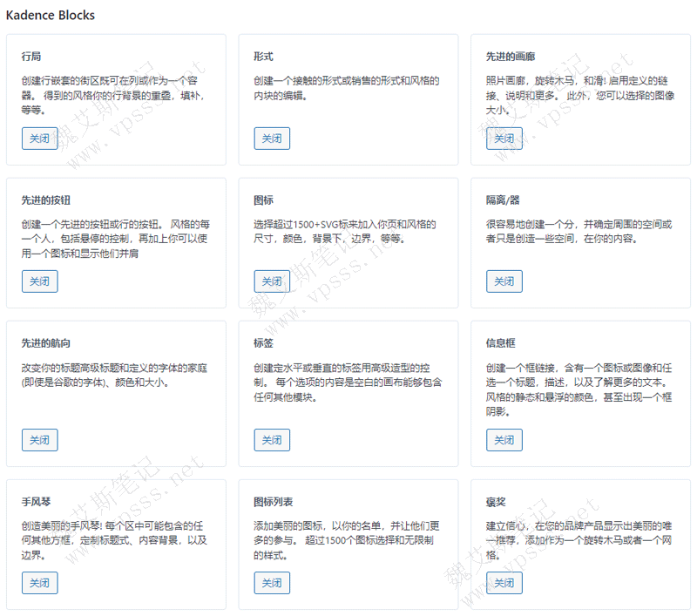Click the 信息框 card title

coord(500,343)
